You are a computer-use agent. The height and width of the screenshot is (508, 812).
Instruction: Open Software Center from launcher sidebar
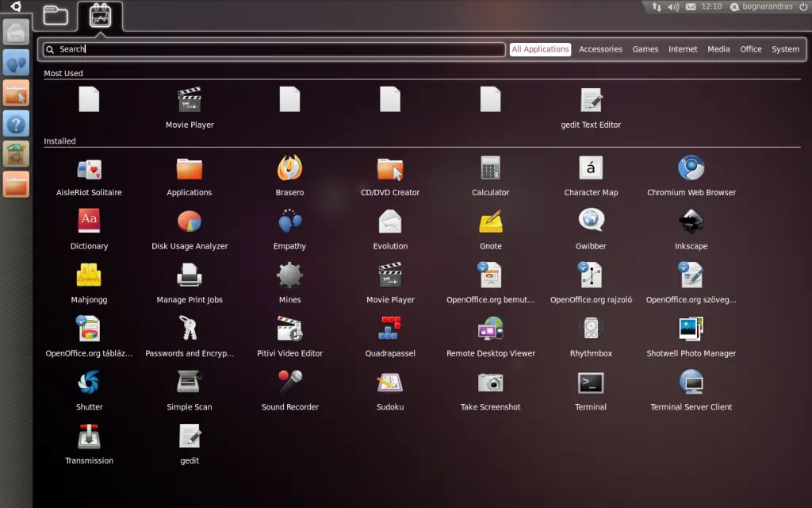[16, 154]
